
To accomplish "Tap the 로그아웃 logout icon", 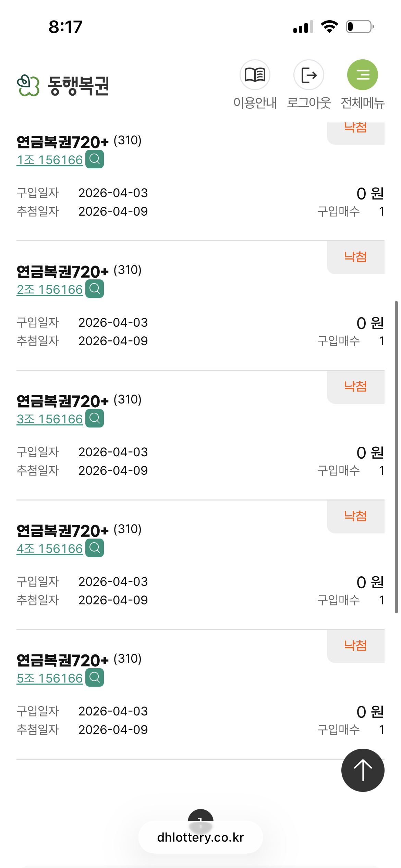I will pos(308,75).
